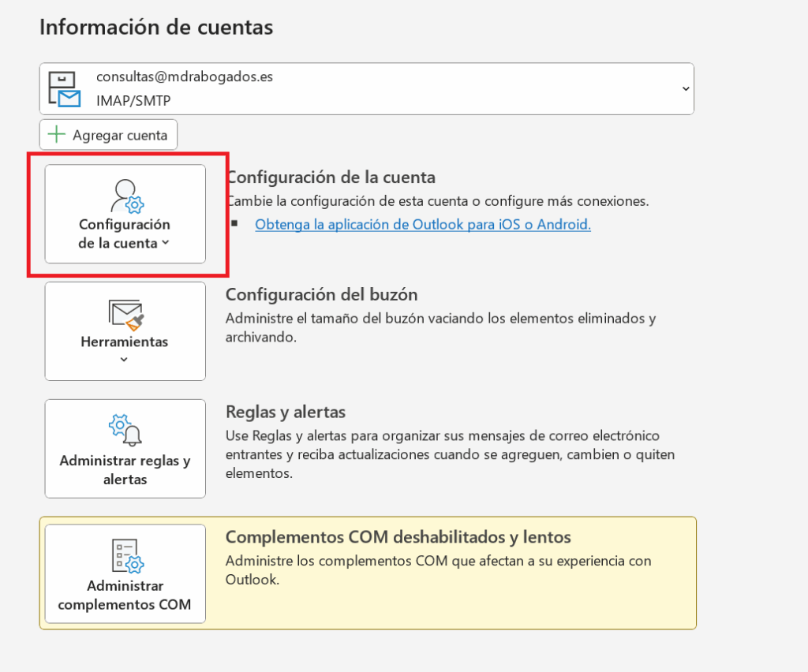Screen dimensions: 808x672
Task: Open the Configuración de la cuenta dropdown button
Action: [125, 214]
